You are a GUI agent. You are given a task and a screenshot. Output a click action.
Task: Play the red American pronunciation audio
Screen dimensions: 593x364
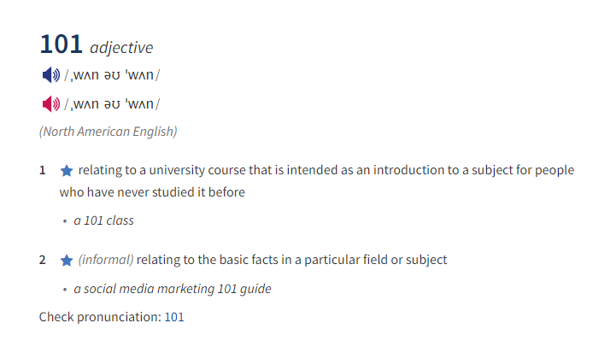pyautogui.click(x=51, y=104)
